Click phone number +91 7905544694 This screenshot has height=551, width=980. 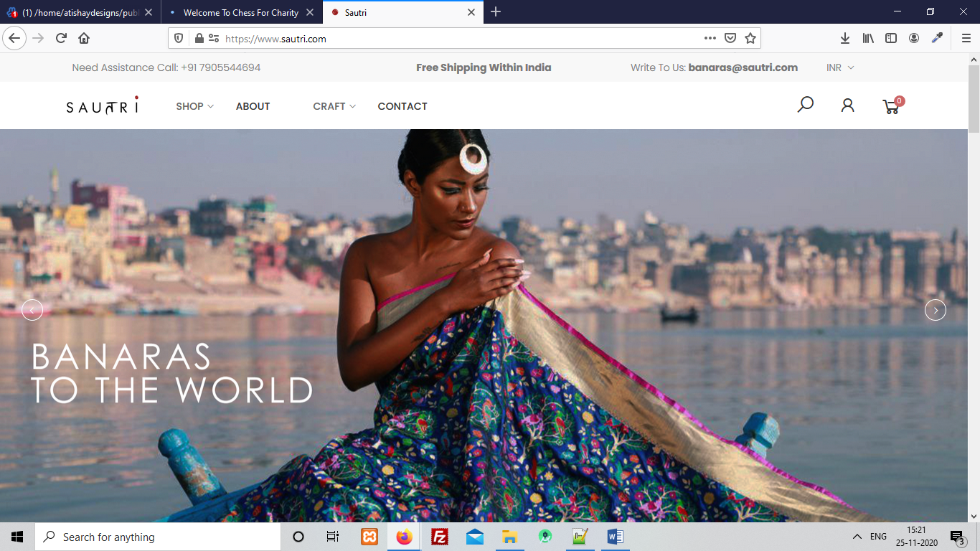[x=221, y=67]
